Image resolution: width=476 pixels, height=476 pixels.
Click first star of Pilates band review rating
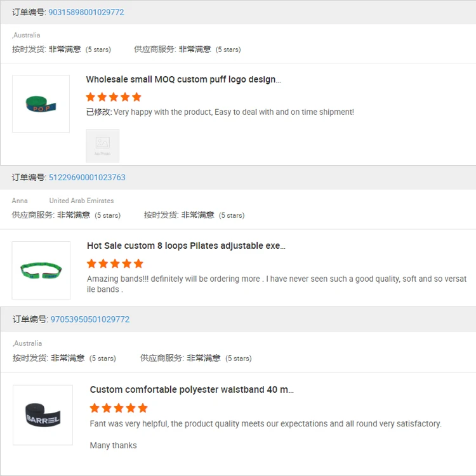tap(91, 263)
